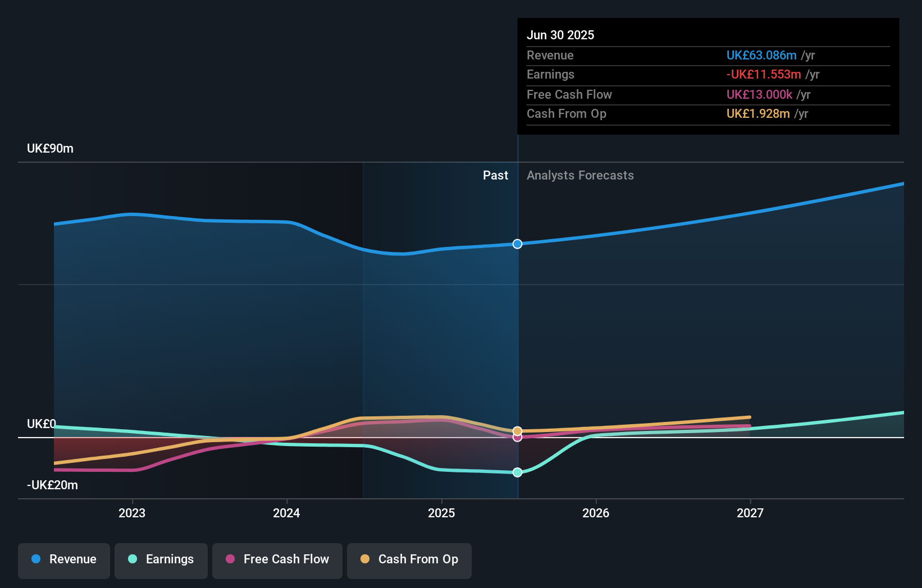Click the Cash From Op legend button
This screenshot has height=588, width=922.
pyautogui.click(x=409, y=559)
